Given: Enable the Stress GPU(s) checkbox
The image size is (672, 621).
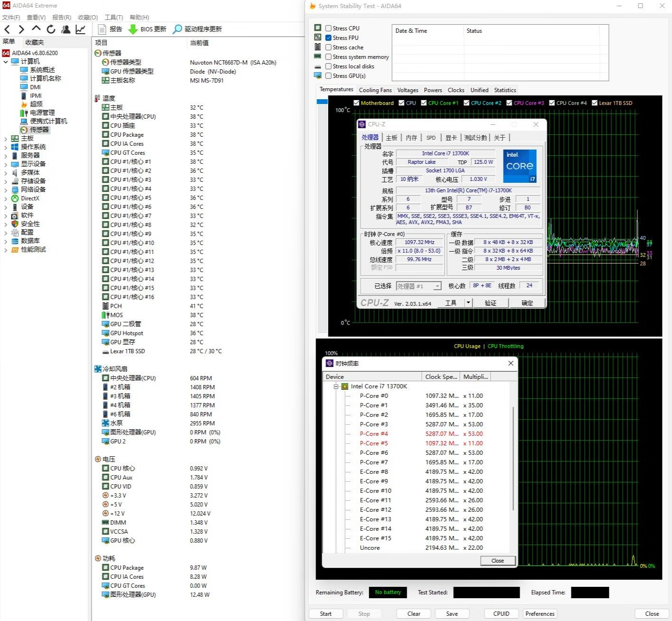Looking at the screenshot, I should (328, 75).
